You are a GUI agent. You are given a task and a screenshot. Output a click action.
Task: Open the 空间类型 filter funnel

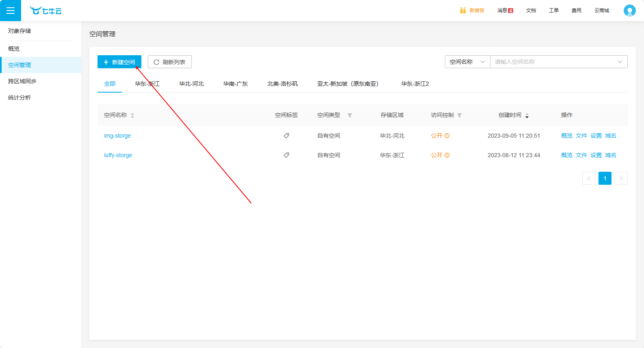tap(350, 115)
